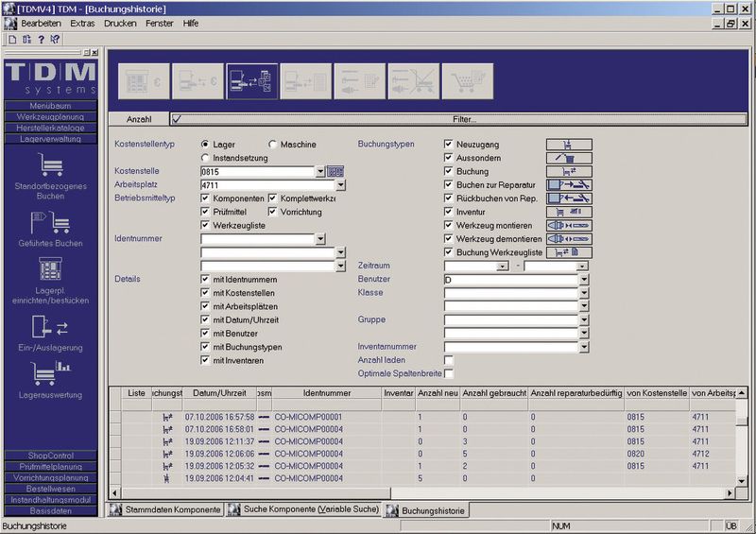Click the Anzahl button
756x534 pixels.
[139, 119]
